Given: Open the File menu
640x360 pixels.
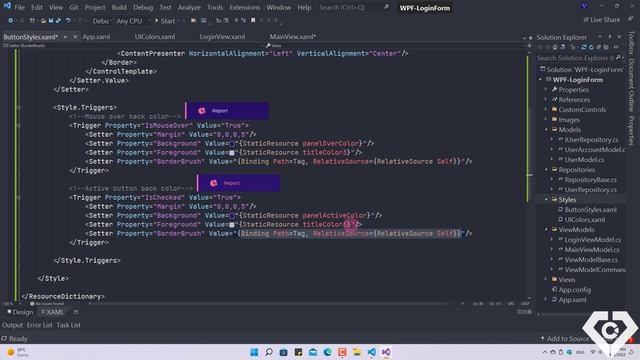Looking at the screenshot, I should [19, 7].
